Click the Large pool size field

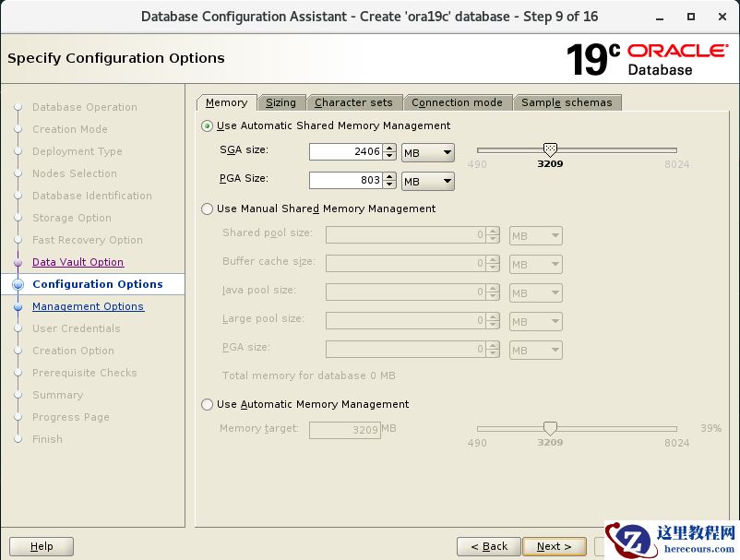point(406,321)
